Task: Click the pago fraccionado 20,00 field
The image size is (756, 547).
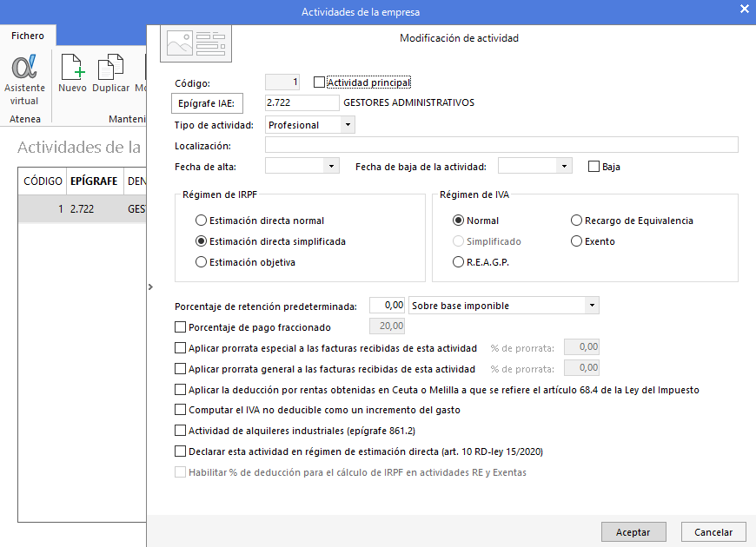Action: tap(388, 326)
